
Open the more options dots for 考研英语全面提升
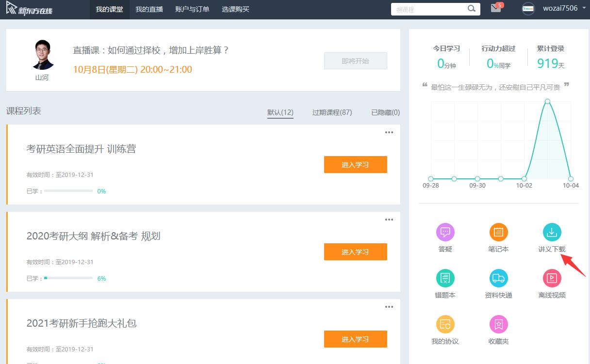(389, 132)
